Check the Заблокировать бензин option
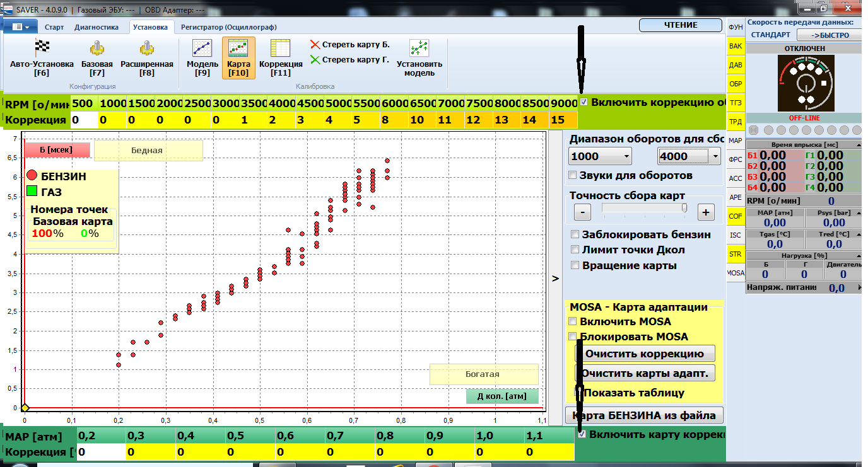 click(x=575, y=234)
